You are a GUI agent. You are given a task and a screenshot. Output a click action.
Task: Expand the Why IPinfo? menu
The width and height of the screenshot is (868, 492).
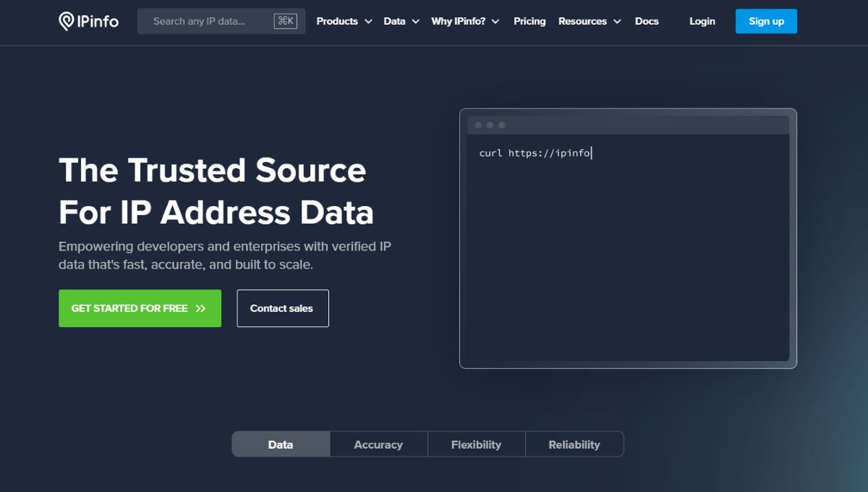pos(464,21)
